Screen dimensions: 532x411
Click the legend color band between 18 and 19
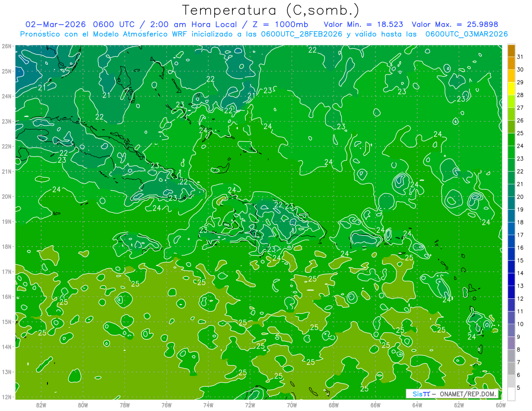coord(511,215)
